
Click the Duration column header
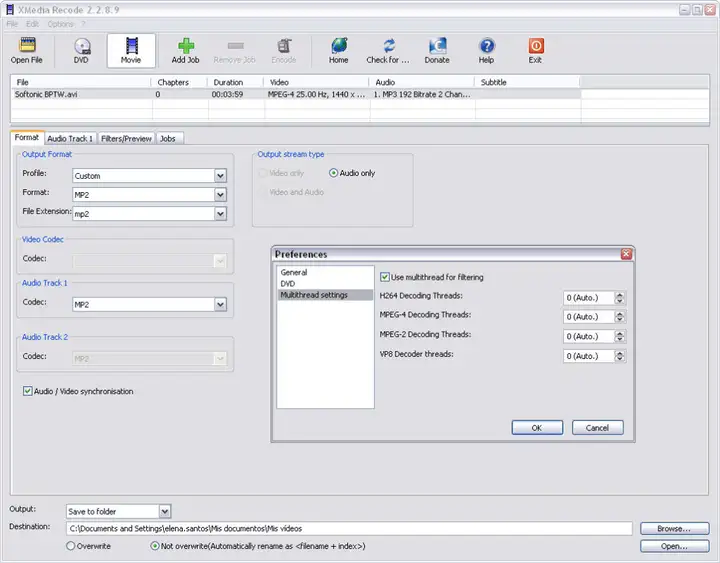tap(236, 82)
